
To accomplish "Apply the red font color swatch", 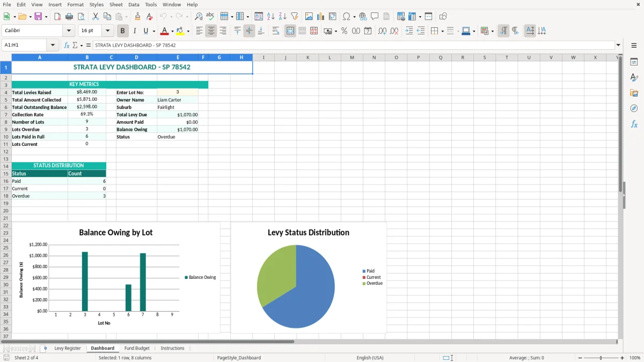I will tap(164, 31).
